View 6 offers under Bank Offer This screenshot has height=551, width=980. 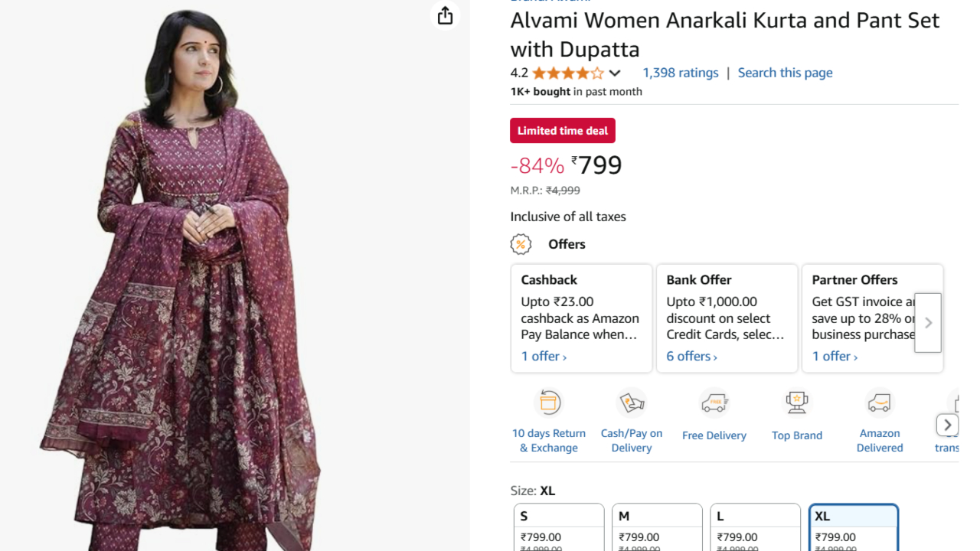[x=688, y=356]
